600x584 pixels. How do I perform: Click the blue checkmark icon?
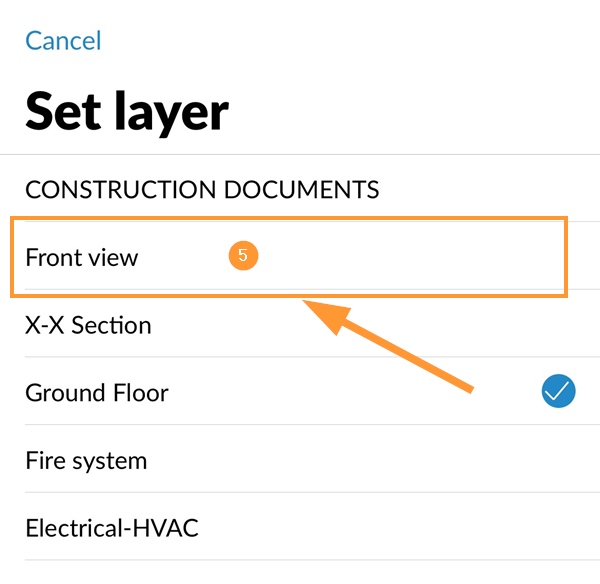(x=558, y=392)
